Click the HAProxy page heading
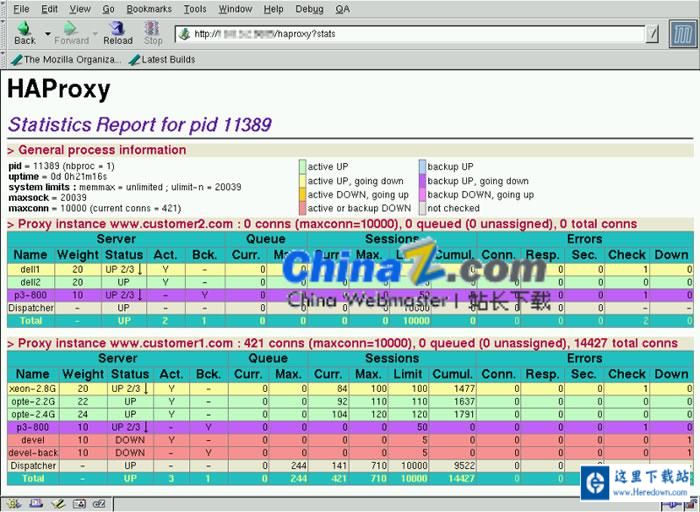The image size is (700, 512). click(59, 89)
